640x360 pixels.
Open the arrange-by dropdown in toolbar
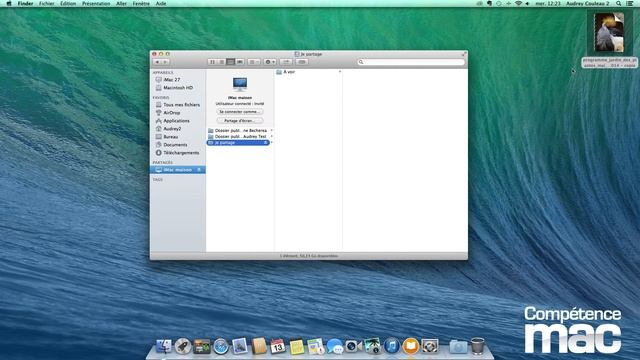point(253,62)
